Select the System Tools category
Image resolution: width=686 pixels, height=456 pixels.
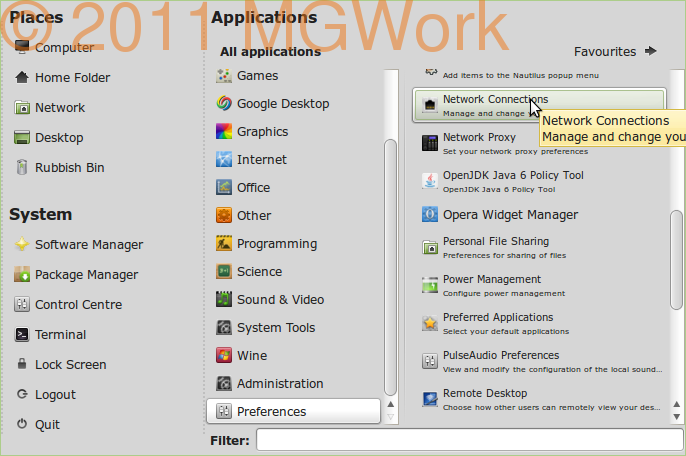point(293,327)
